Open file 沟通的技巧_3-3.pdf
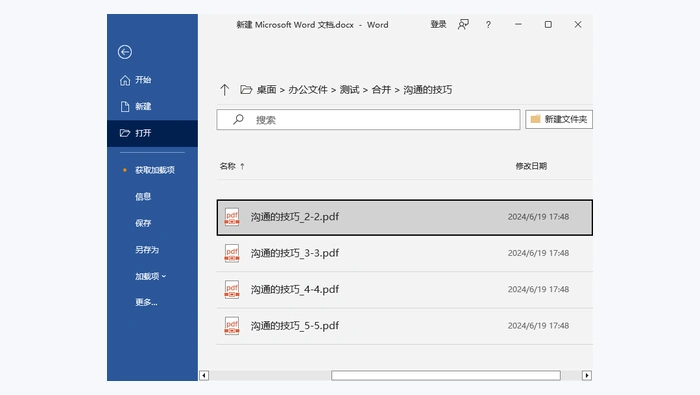This screenshot has width=700, height=395. pos(404,254)
